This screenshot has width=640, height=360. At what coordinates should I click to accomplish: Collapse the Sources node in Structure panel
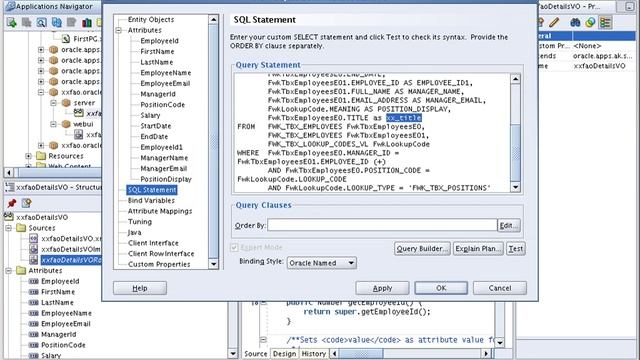9,228
